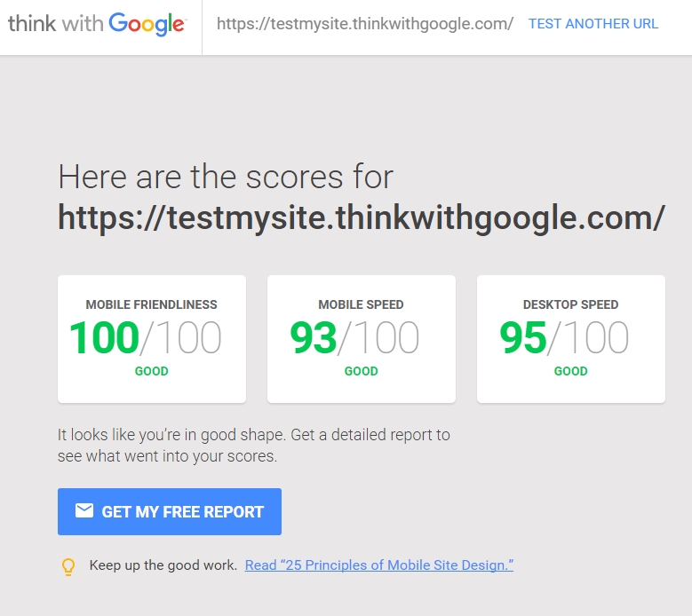Click GOOD label under Desktop Speed

click(570, 371)
